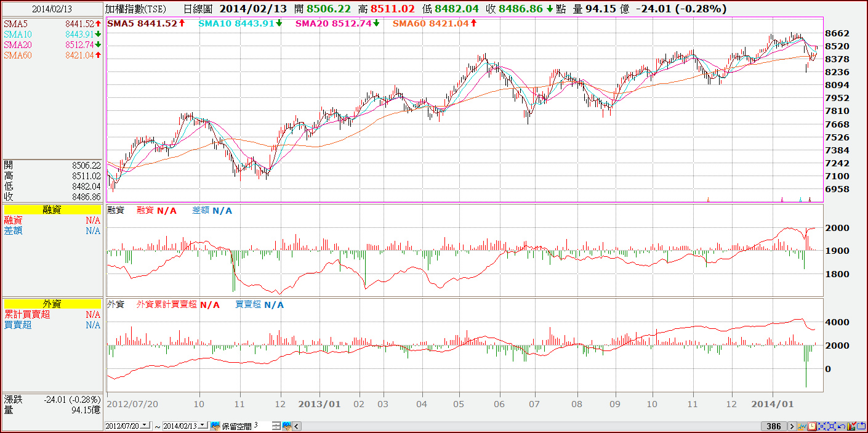Click the expand arrows icon

(832, 426)
